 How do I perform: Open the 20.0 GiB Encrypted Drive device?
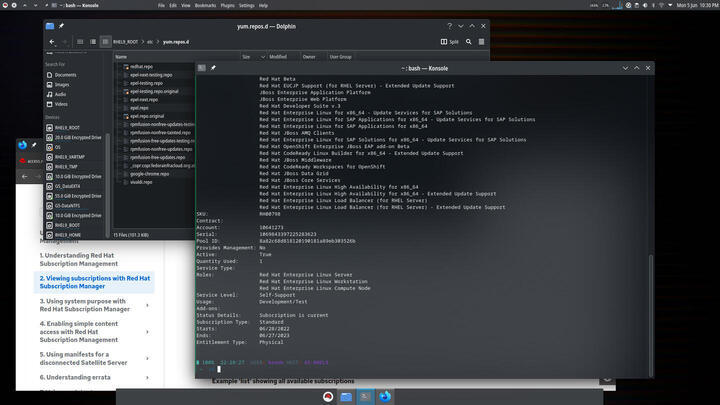coord(76,137)
